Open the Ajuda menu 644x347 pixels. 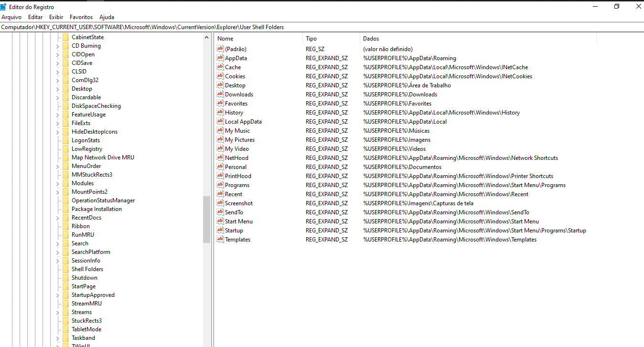point(107,17)
